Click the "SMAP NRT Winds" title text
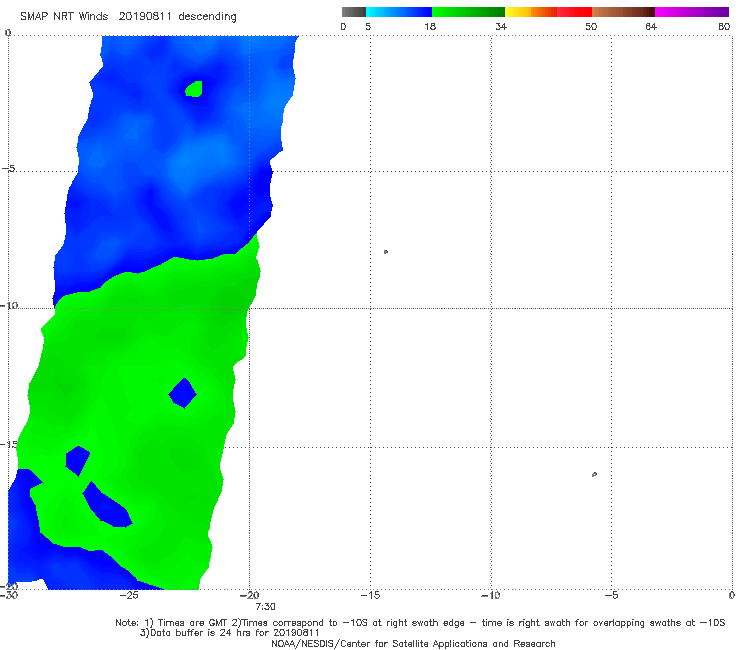 [x=64, y=17]
